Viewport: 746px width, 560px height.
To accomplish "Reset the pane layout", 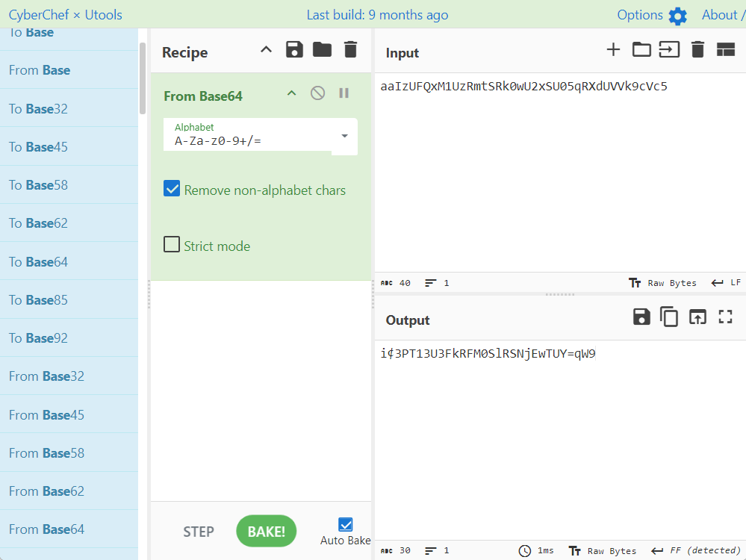I will [726, 49].
